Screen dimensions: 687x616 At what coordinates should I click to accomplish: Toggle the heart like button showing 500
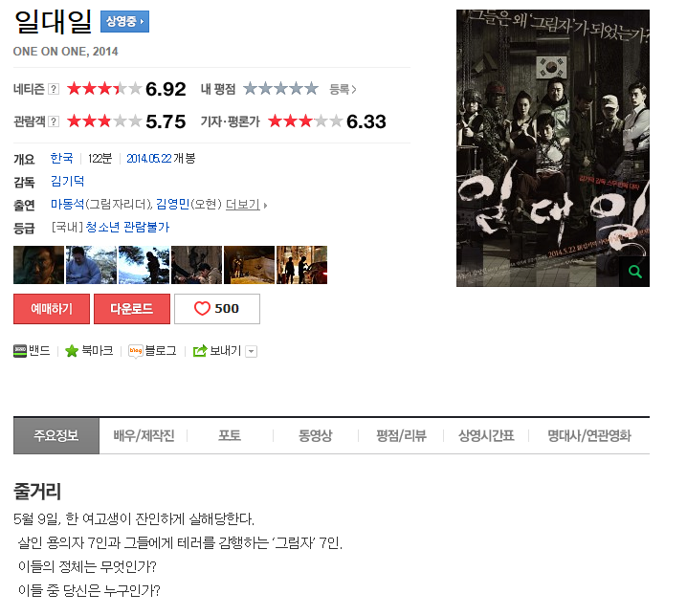pos(217,309)
